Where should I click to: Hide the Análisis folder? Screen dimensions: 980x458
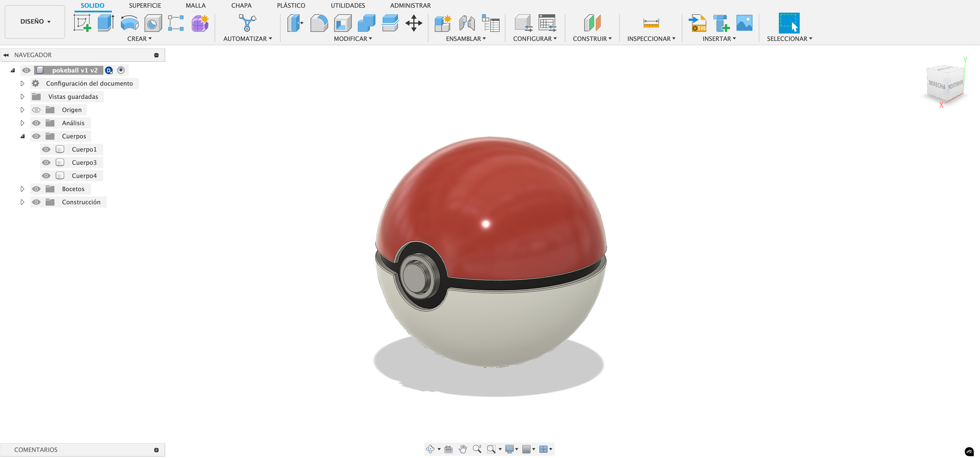click(x=36, y=123)
